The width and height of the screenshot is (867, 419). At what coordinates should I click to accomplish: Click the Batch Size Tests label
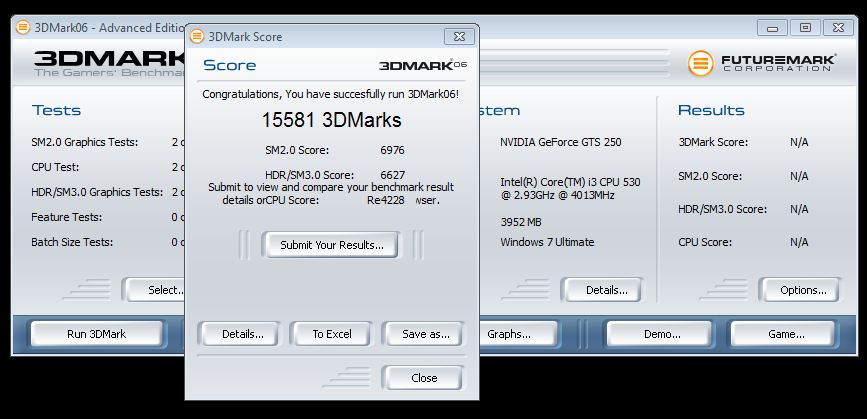72,242
